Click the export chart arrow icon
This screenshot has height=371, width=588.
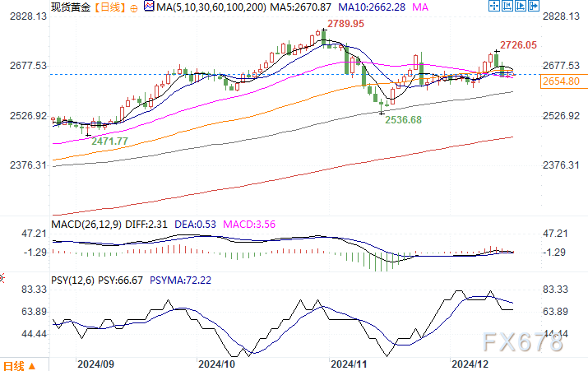534,6
